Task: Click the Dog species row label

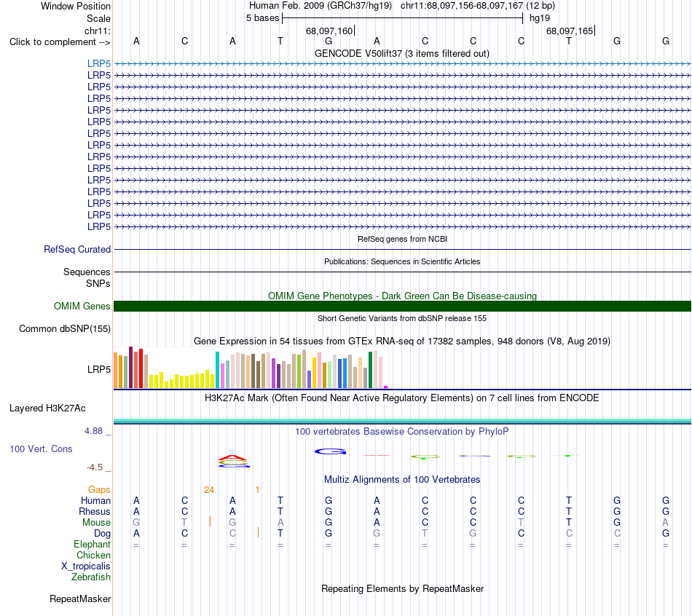Action: click(x=102, y=534)
